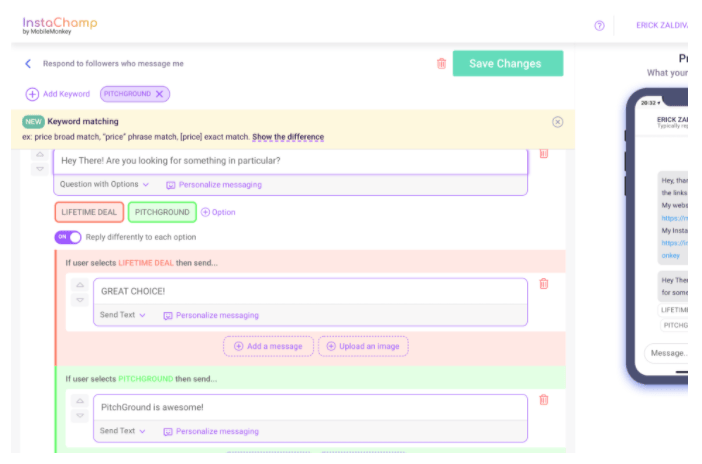Select the LIFETIME DEAL option chip
This screenshot has height=464, width=702.
click(x=89, y=212)
